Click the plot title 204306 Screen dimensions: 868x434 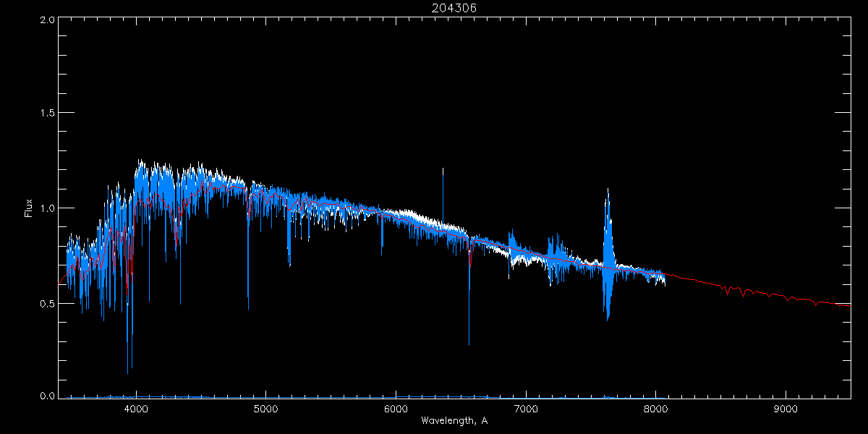454,8
